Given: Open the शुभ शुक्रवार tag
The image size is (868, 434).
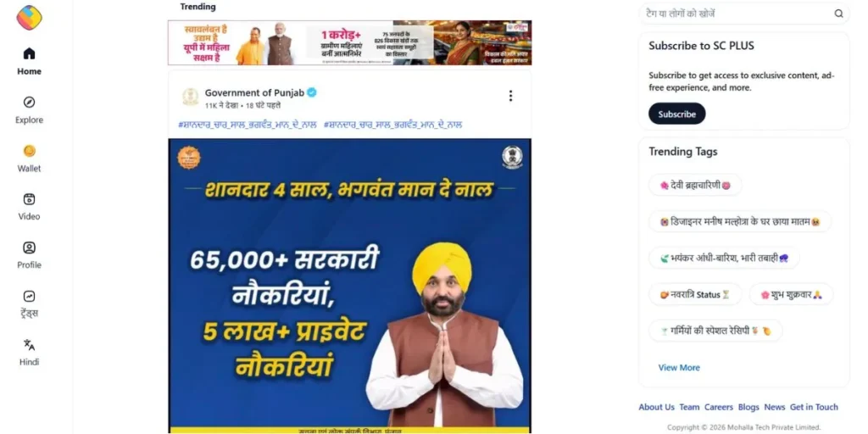Looking at the screenshot, I should click(x=791, y=294).
